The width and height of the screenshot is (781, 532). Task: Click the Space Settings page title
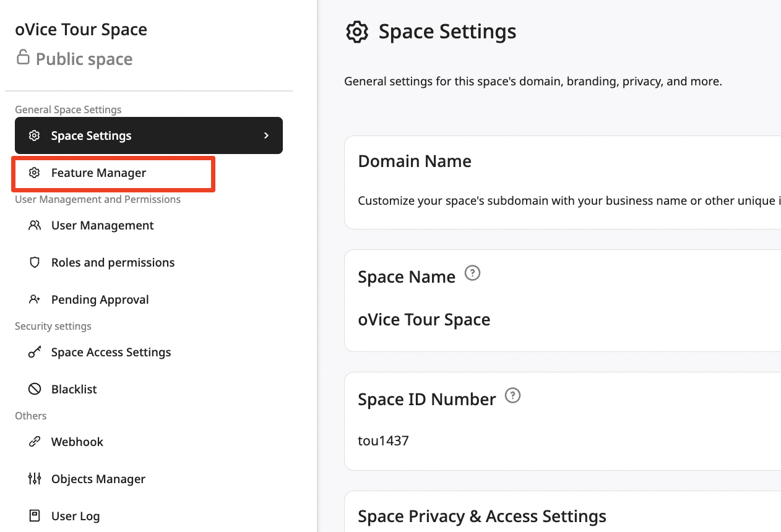[x=447, y=32]
